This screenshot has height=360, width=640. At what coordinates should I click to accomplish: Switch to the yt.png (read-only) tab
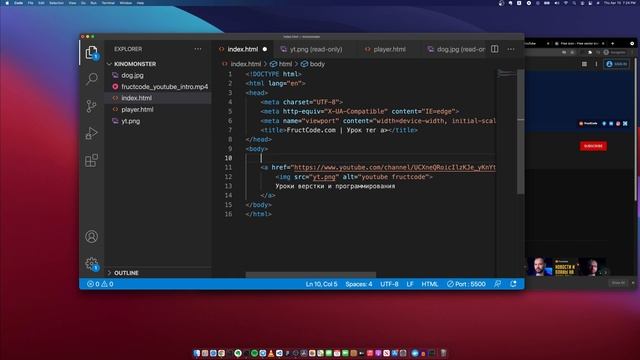point(316,49)
